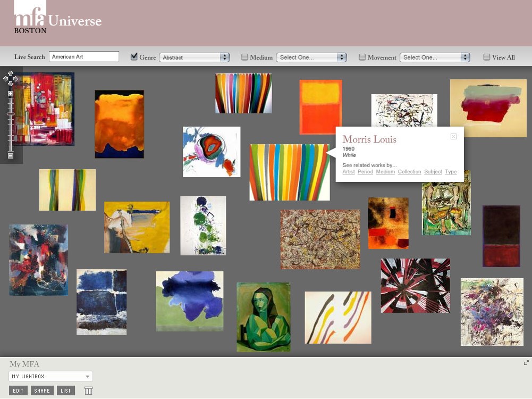
Task: Open the Medium Select One dropdown
Action: [x=311, y=57]
